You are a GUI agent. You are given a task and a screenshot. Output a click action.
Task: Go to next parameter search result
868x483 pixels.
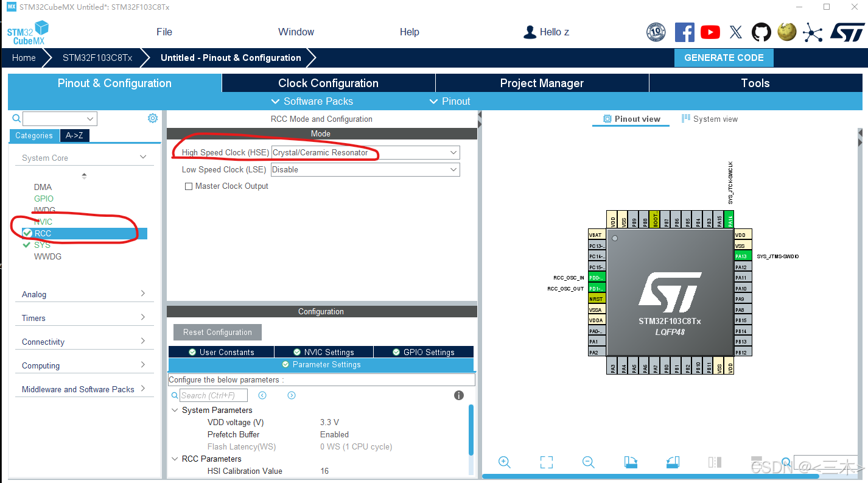click(292, 395)
